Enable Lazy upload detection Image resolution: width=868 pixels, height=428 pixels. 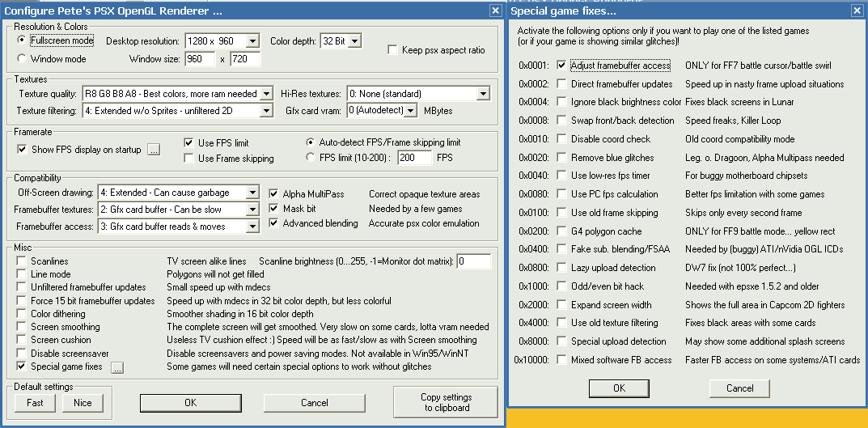coord(561,268)
